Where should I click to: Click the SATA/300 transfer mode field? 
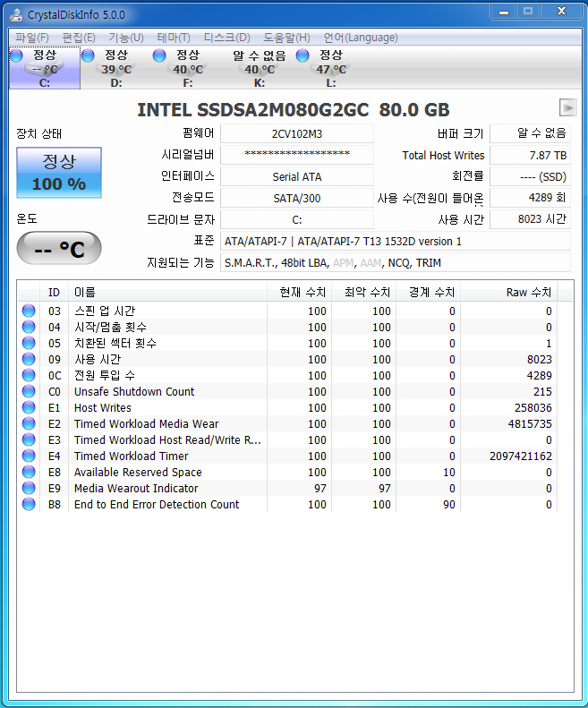pyautogui.click(x=297, y=198)
